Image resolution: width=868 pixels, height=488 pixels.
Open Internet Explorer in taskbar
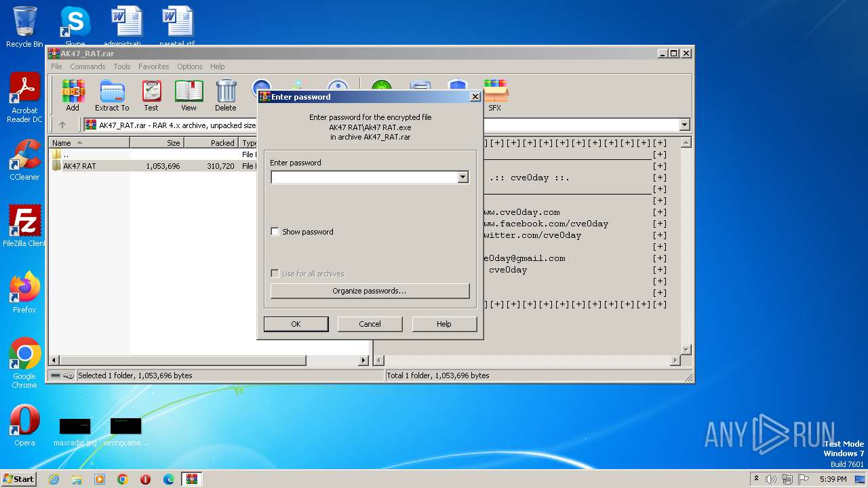pyautogui.click(x=54, y=479)
